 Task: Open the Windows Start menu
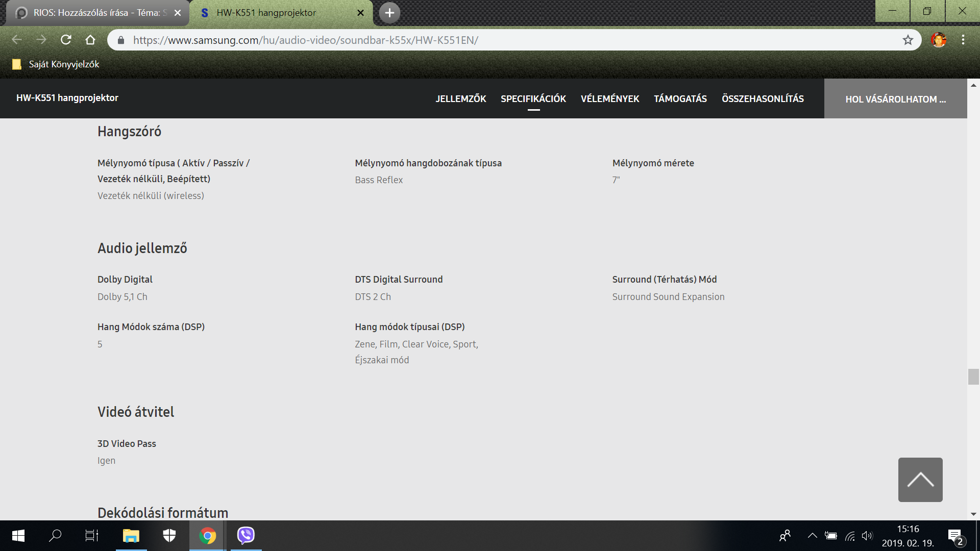18,536
